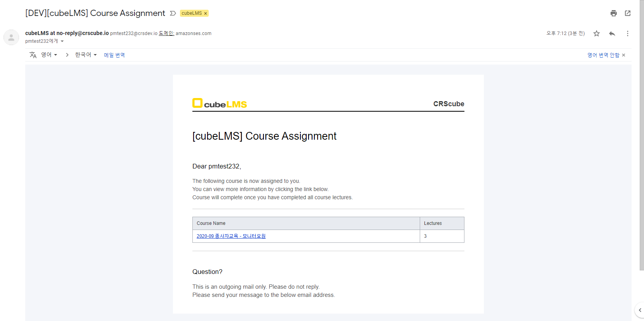Click the translate icon in translation bar
The height and width of the screenshot is (321, 644).
coord(33,55)
